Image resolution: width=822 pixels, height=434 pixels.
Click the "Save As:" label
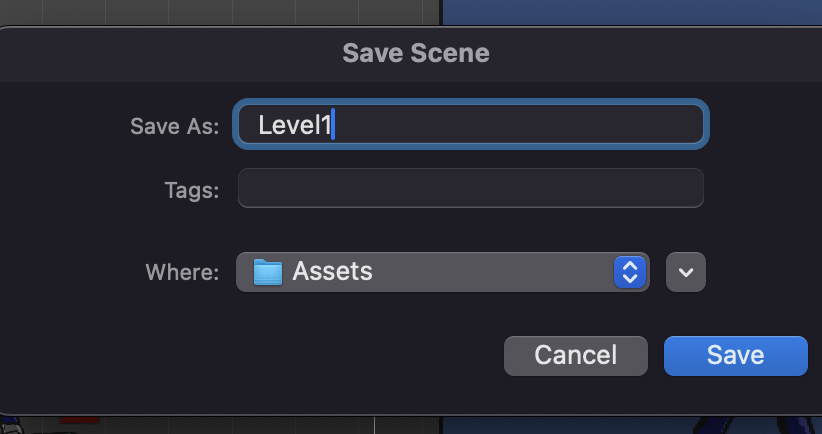tap(174, 126)
